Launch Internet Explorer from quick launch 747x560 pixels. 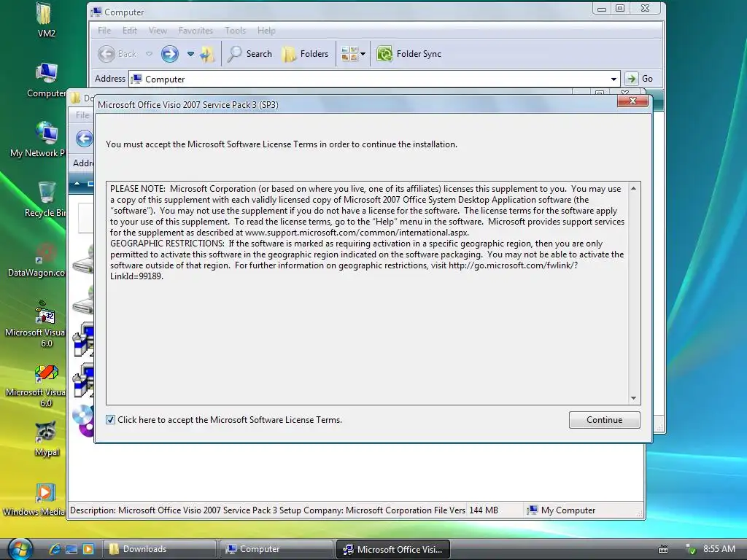click(55, 549)
